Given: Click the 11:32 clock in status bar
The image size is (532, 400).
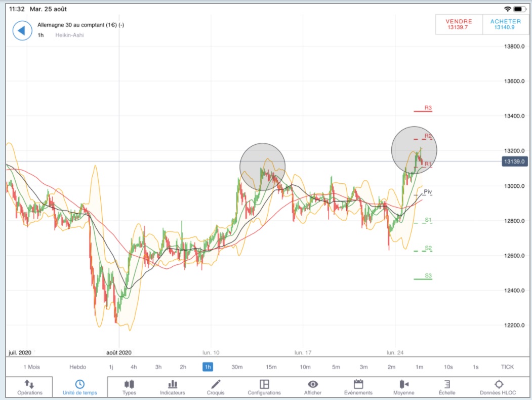Looking at the screenshot, I should pos(17,9).
